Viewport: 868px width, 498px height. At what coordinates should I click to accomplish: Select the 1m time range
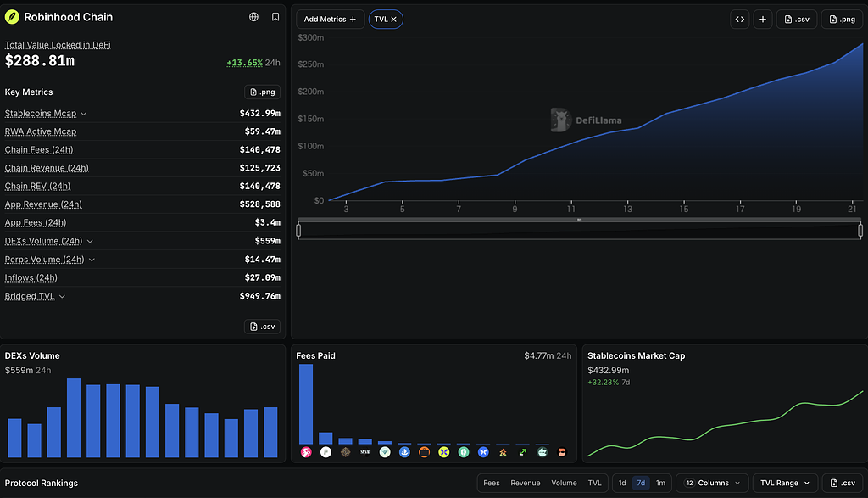660,483
